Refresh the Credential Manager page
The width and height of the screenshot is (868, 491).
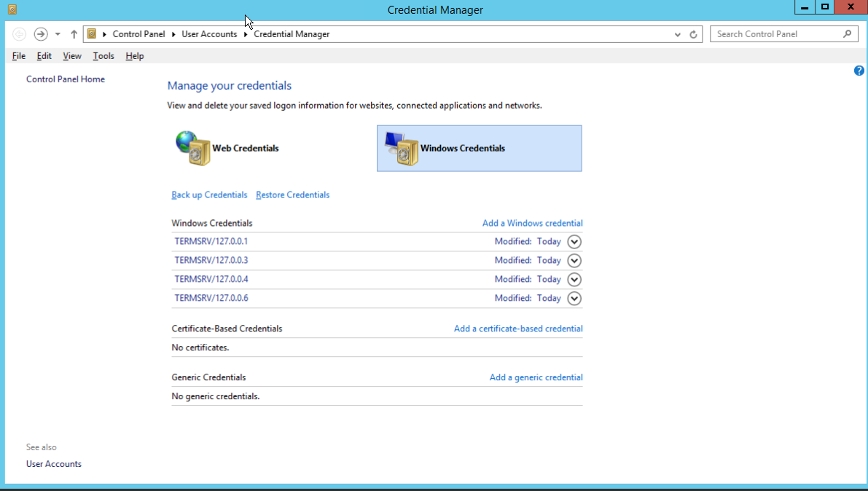coord(693,34)
